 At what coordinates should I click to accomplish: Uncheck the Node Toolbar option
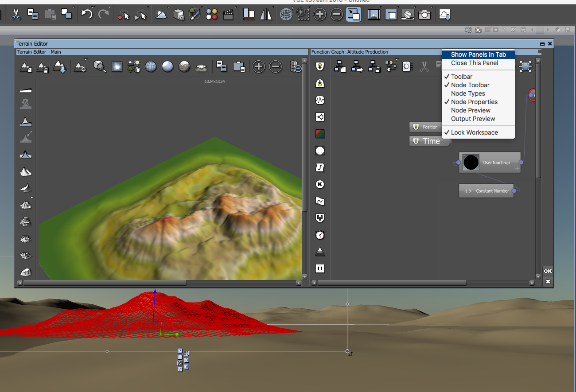[470, 85]
